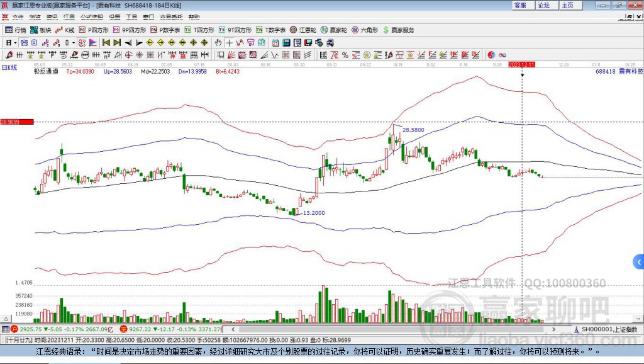Click the black right arrow scroll icon
The image size is (644, 364).
tap(139, 43)
